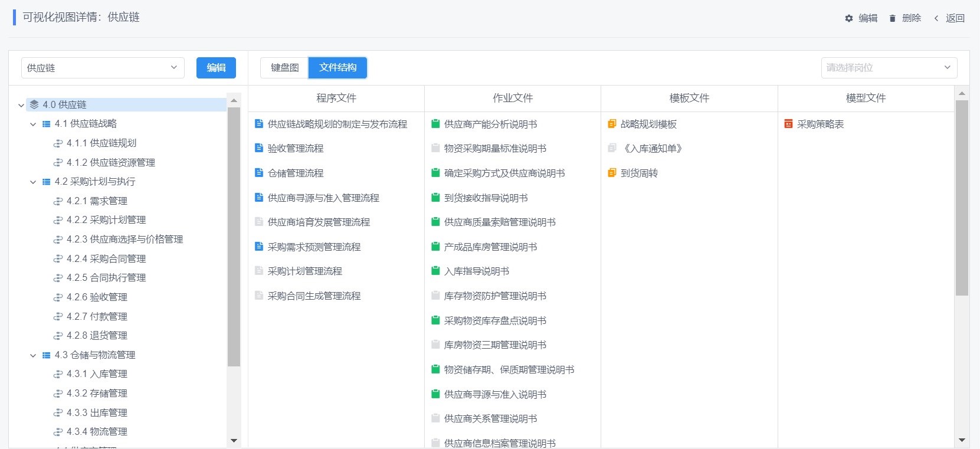The image size is (980, 449).
Task: Select 4.1.2 供应链资源管理 tree row
Action: click(111, 162)
